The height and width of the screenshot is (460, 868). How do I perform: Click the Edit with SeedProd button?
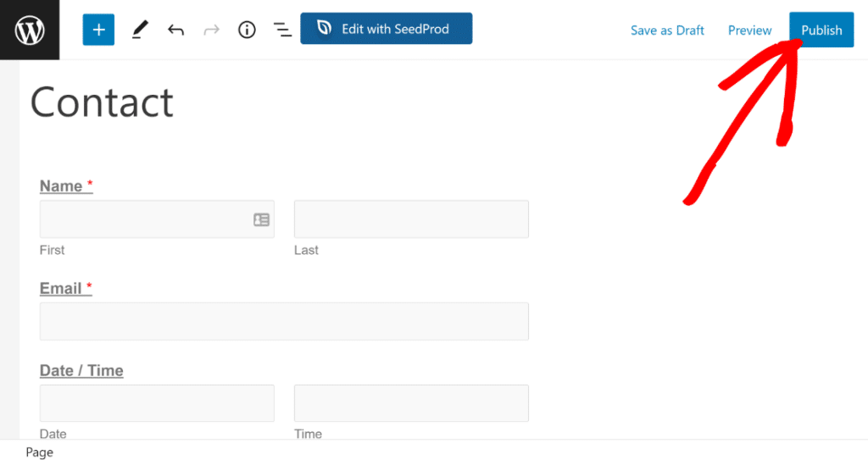coord(386,29)
